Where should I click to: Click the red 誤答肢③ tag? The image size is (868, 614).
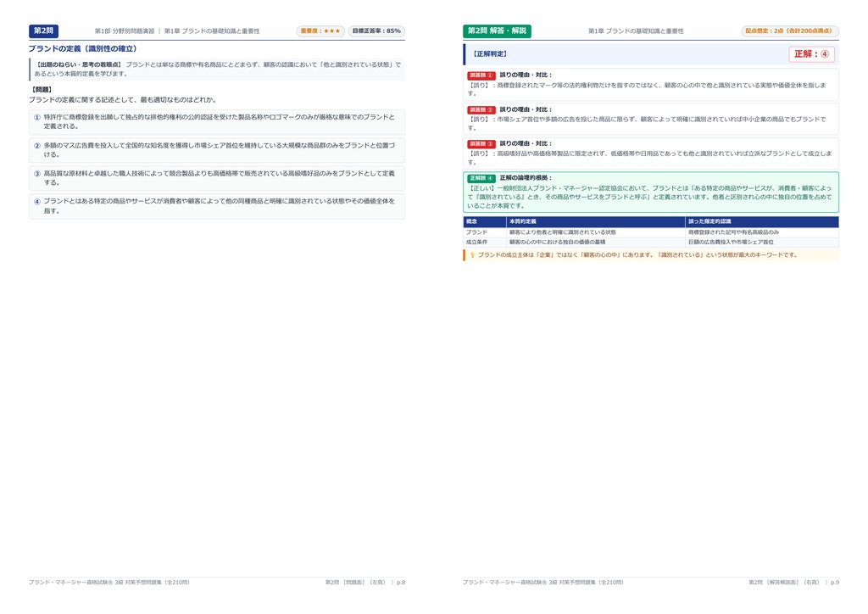coord(481,144)
